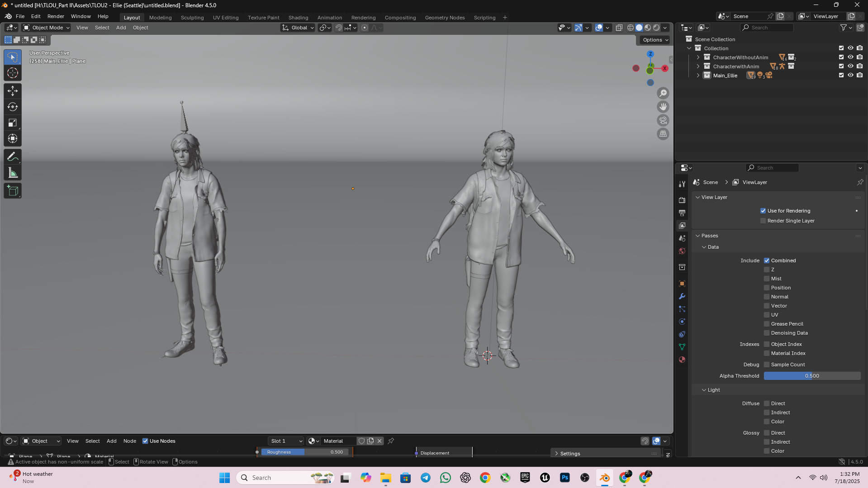Image resolution: width=868 pixels, height=488 pixels.
Task: Collapse the Light subpanel
Action: (704, 390)
